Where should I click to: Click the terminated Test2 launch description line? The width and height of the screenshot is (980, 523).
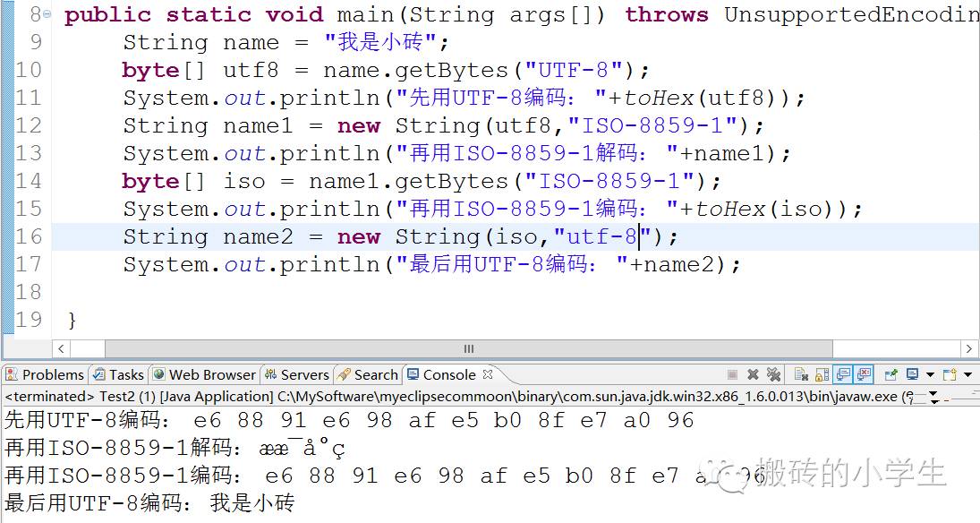tap(460, 396)
